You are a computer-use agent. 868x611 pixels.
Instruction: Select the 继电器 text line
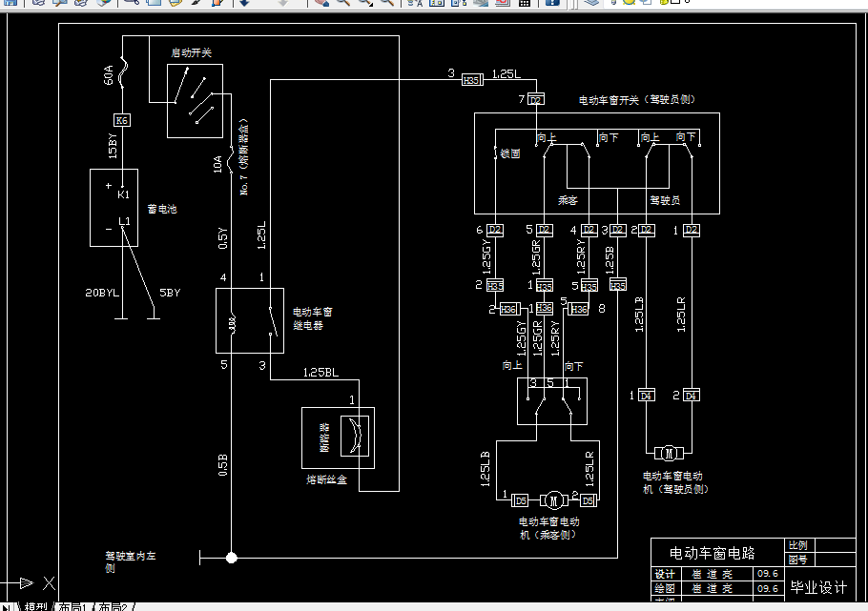click(308, 325)
